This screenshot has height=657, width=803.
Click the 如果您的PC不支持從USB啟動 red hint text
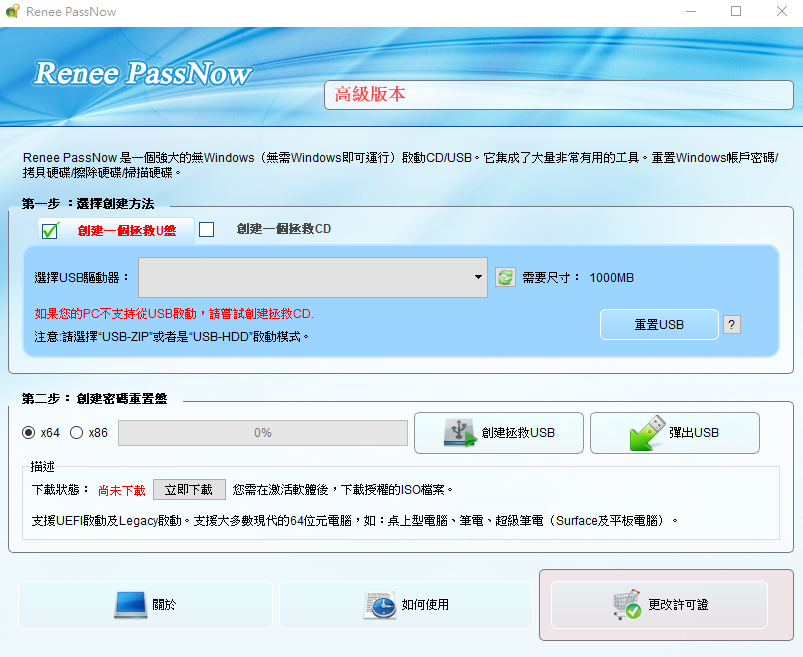click(174, 314)
